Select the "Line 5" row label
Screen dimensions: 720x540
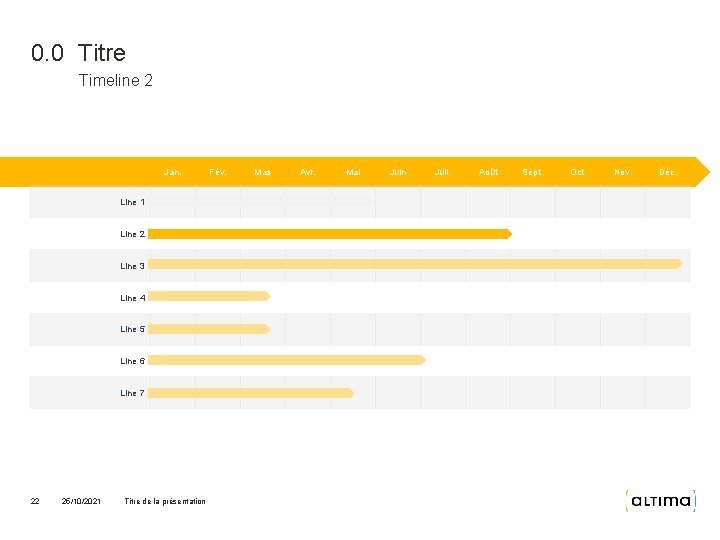[x=133, y=329]
